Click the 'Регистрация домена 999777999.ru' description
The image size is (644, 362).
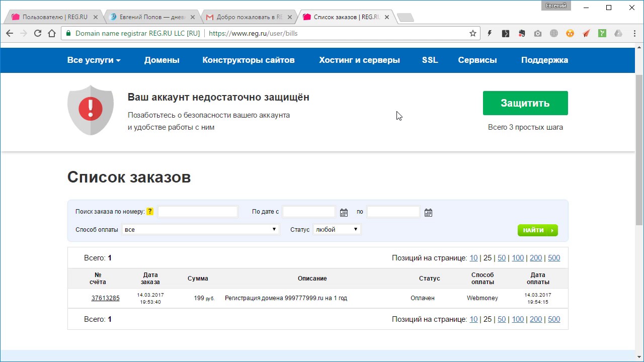pos(286,298)
